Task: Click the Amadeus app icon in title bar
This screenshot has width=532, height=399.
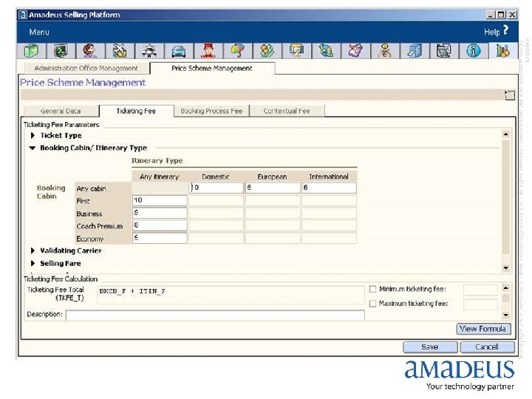Action: point(23,15)
